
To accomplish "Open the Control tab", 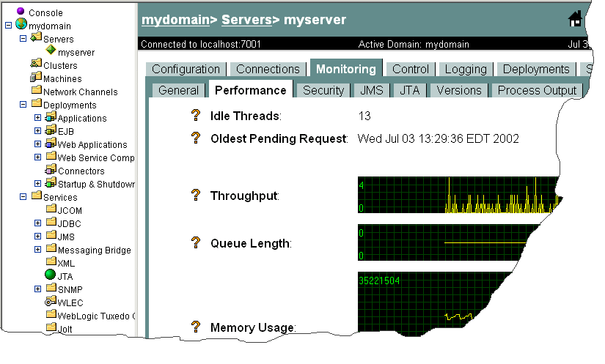I will [411, 69].
